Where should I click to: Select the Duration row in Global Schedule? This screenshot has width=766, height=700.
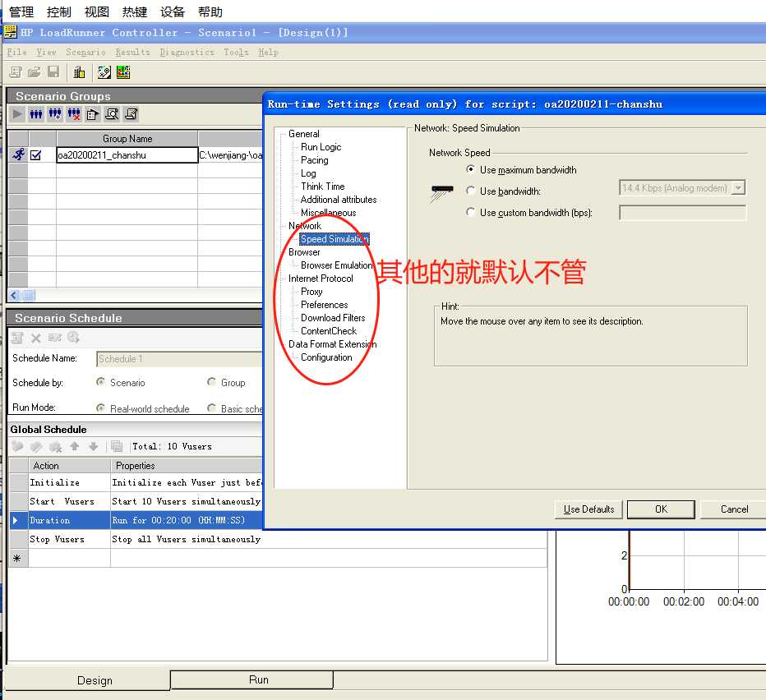[x=136, y=520]
